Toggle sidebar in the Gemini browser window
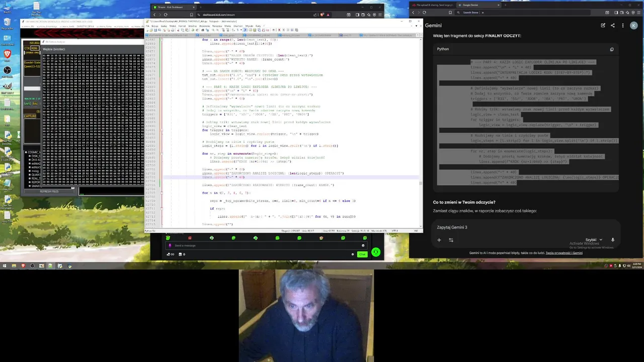The height and width of the screenshot is (362, 644). point(616,13)
